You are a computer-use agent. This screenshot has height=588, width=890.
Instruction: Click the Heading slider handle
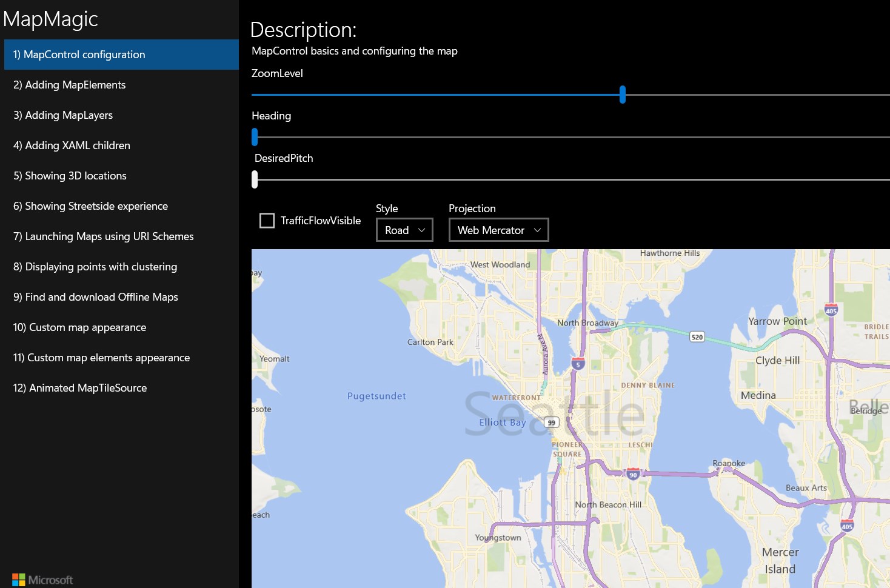255,137
